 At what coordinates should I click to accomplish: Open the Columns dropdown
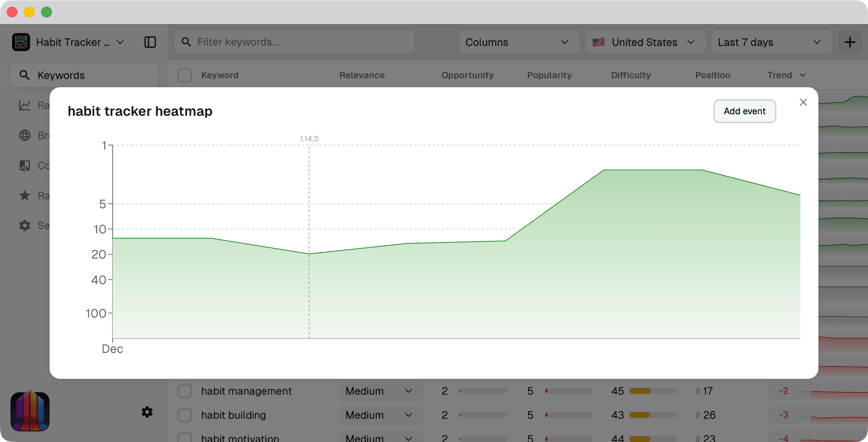click(x=518, y=42)
